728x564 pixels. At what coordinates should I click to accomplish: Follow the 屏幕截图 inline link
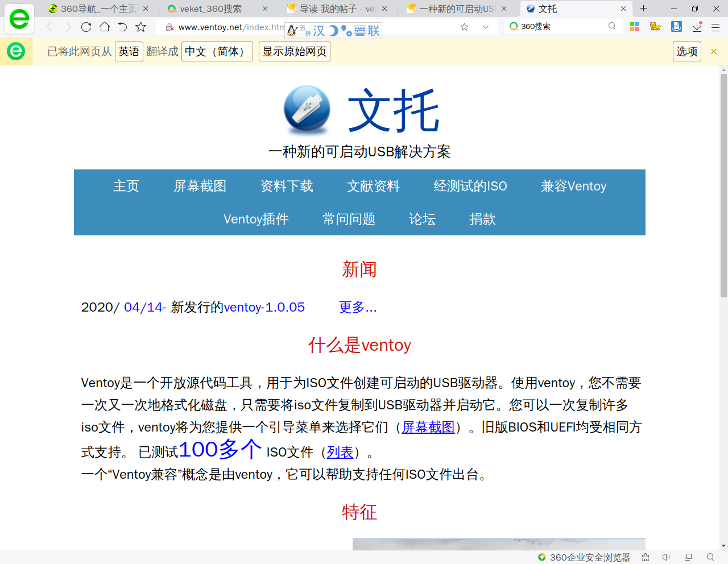[x=428, y=428]
